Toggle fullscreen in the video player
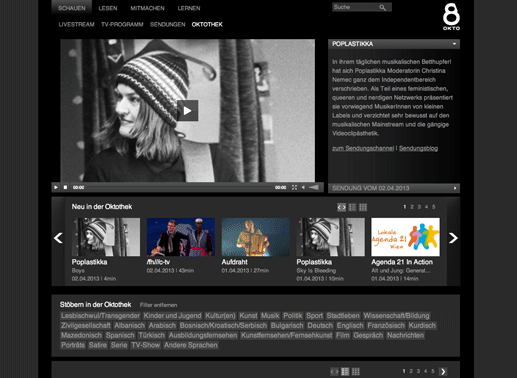Screen dimensions: 517x378 point(294,188)
